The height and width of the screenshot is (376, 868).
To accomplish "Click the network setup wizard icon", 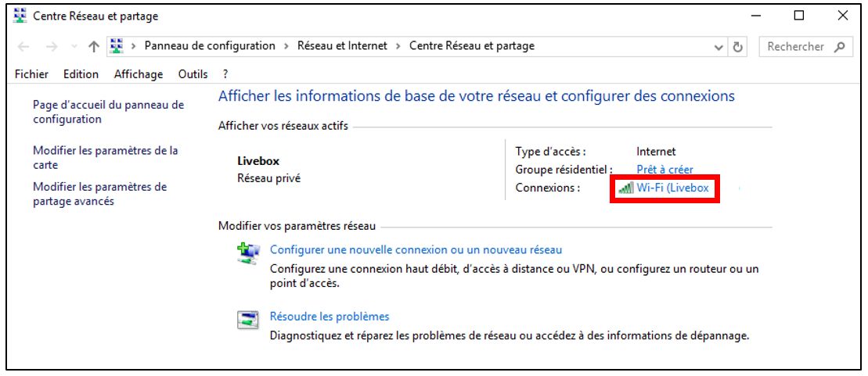I will pyautogui.click(x=247, y=254).
